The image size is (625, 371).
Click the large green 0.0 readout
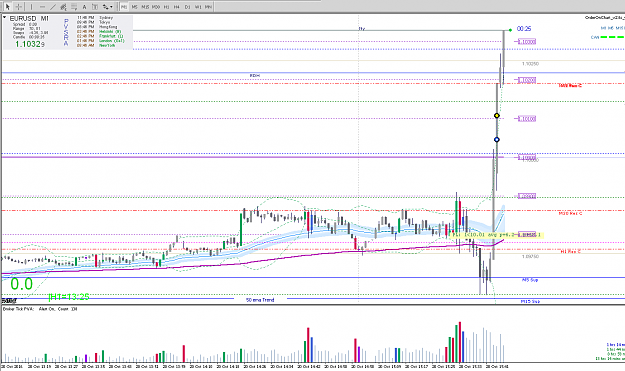[x=22, y=284]
